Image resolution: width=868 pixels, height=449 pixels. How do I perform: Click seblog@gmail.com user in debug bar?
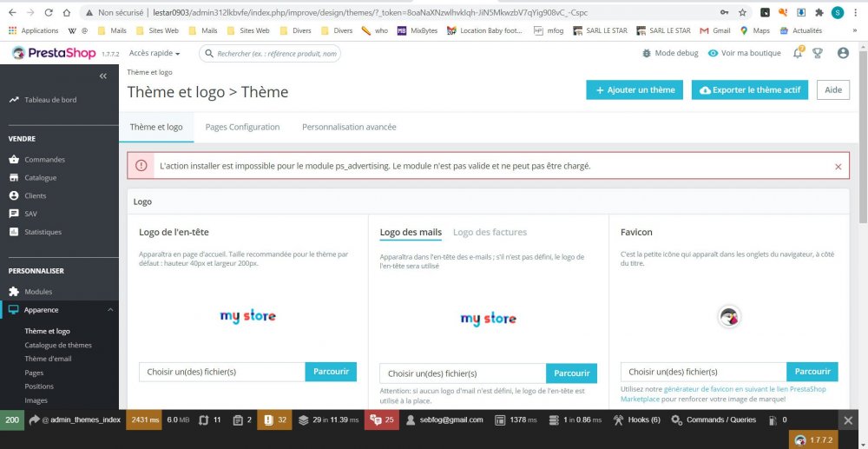[444, 419]
